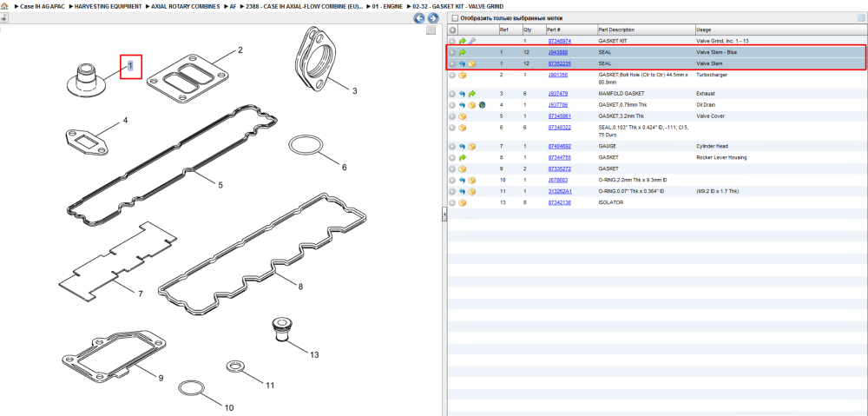This screenshot has width=868, height=416.
Task: Open the 01 - ENGINE breadcrumb
Action: (x=388, y=7)
